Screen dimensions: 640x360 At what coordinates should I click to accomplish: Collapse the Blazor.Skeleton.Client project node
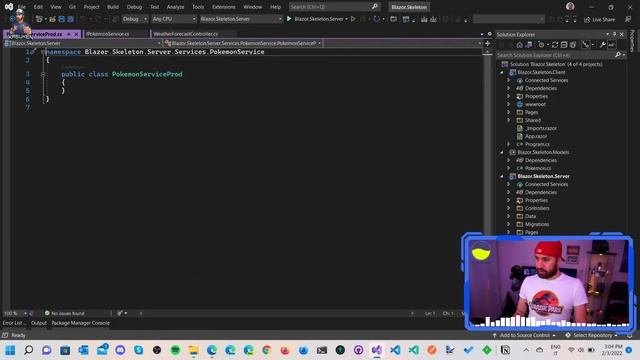click(x=502, y=72)
